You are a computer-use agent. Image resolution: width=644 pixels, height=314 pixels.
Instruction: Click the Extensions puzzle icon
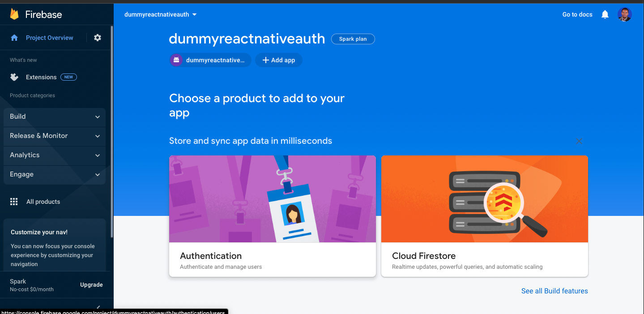(x=14, y=77)
